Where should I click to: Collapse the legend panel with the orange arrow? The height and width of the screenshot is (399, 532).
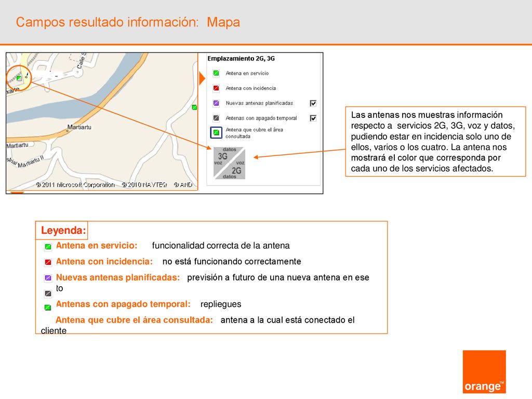click(x=202, y=78)
